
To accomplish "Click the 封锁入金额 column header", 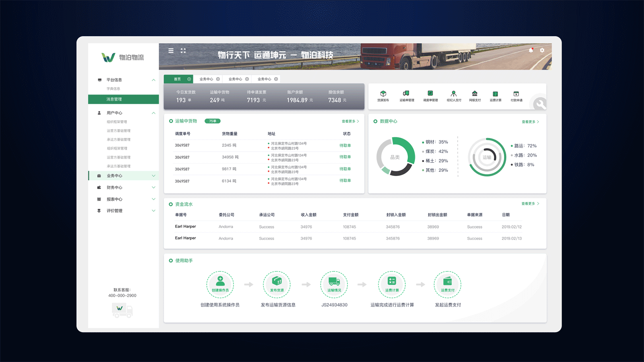I will click(x=396, y=215).
